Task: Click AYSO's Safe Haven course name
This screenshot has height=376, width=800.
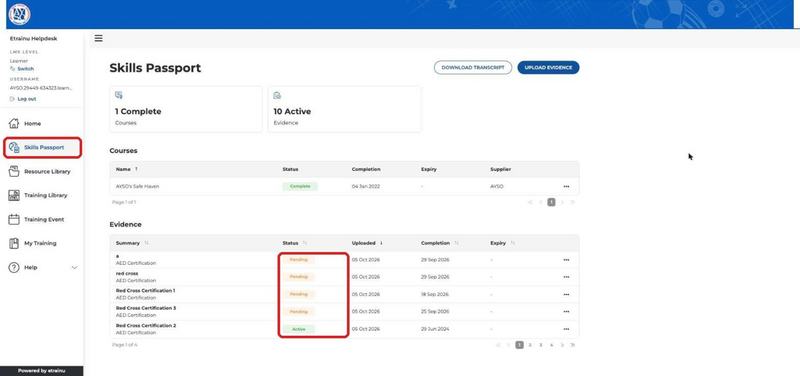Action: (137, 187)
